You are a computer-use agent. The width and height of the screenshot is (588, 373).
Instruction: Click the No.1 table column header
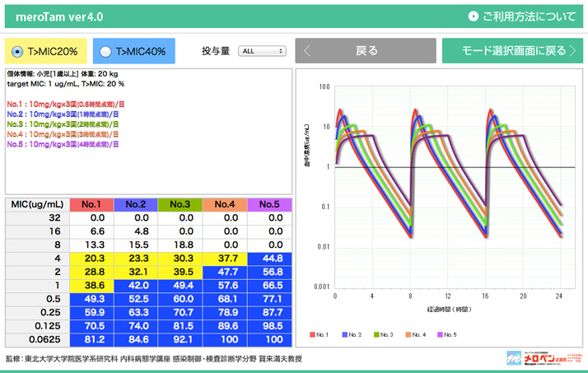point(91,204)
